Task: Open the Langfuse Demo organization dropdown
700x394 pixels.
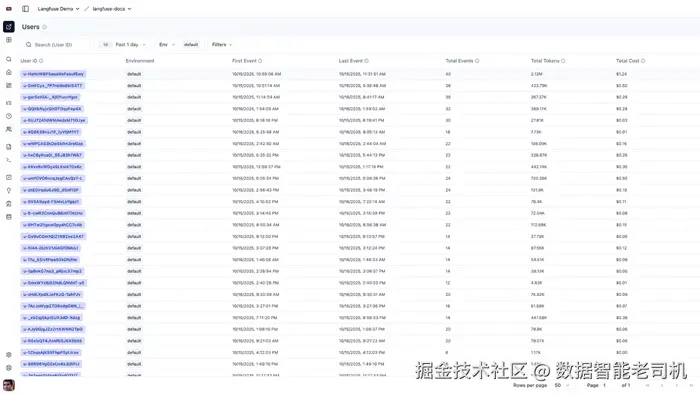Action: pos(58,9)
